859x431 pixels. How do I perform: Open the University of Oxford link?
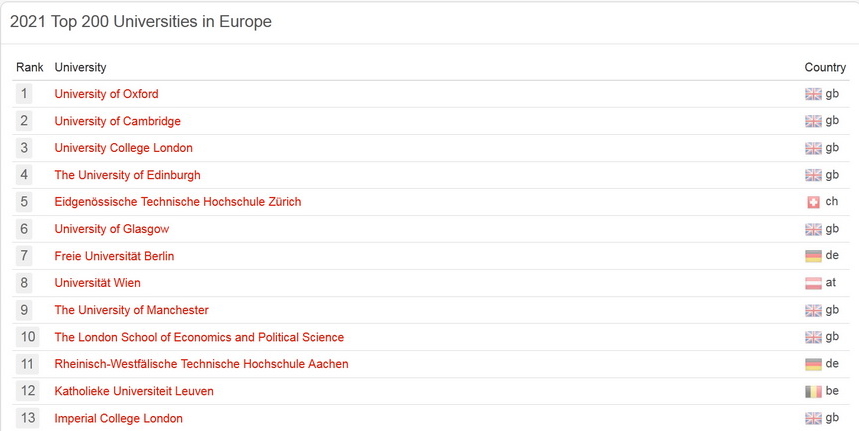point(106,94)
